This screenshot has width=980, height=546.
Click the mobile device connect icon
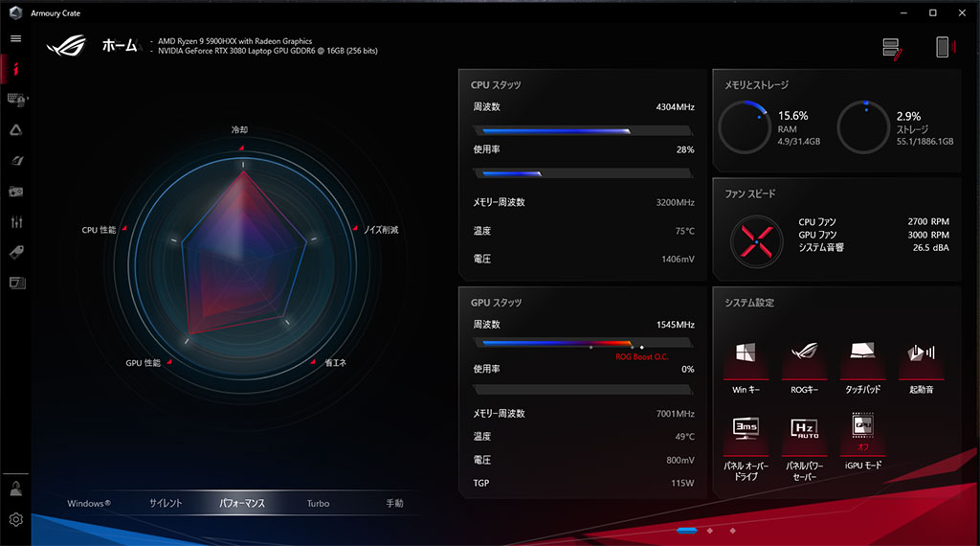click(945, 47)
